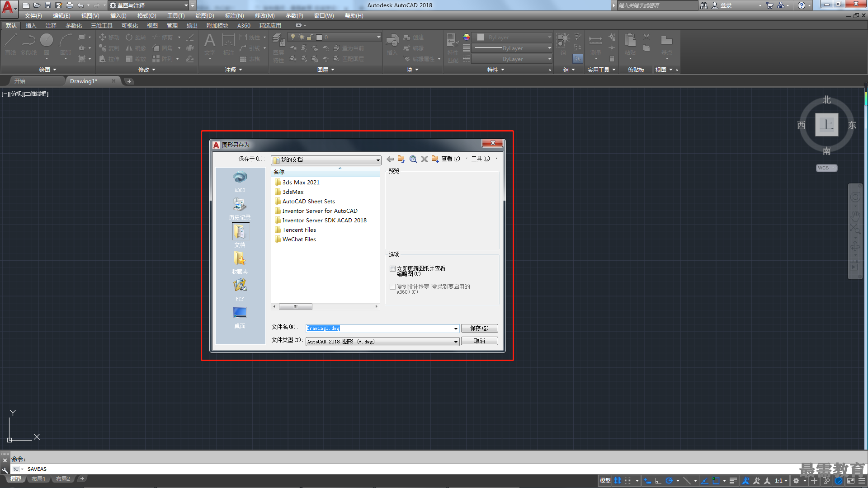Toggle dynamic input in status bar

coord(647,481)
